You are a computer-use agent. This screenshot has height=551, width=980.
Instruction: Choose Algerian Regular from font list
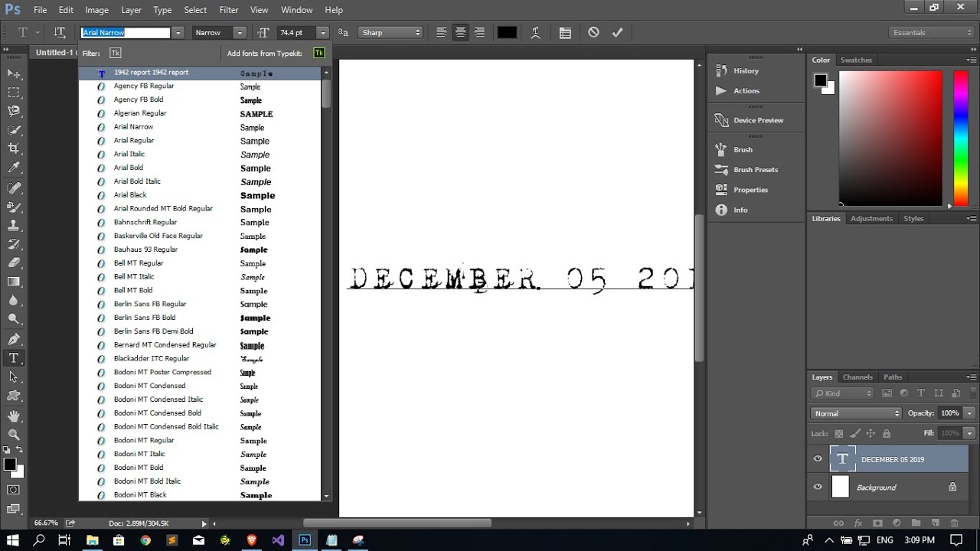[140, 113]
